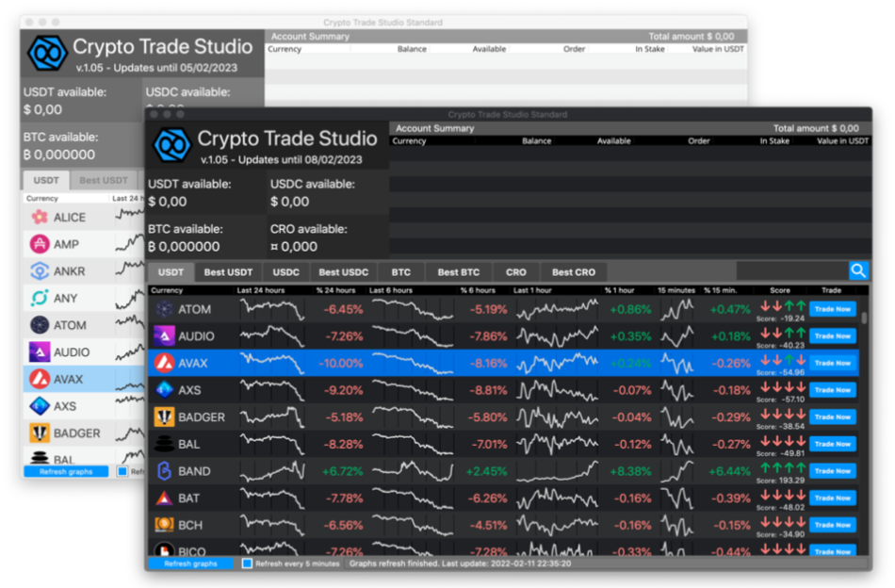Click the BCH currency icon
The image size is (895, 588).
pos(162,525)
